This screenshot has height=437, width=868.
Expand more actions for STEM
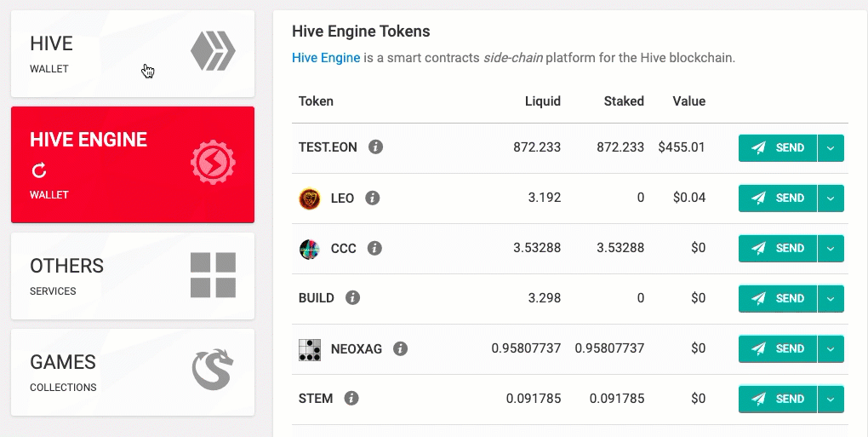pos(831,399)
